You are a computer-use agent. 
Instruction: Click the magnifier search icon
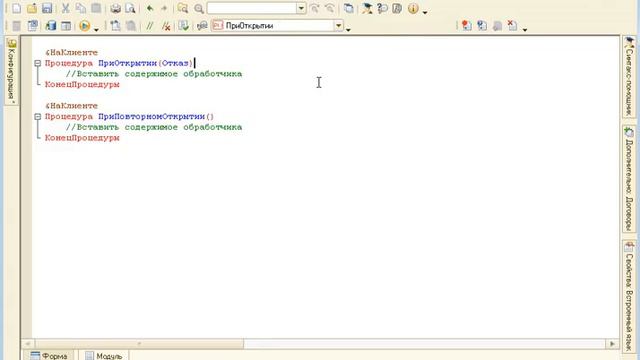pyautogui.click(x=199, y=8)
